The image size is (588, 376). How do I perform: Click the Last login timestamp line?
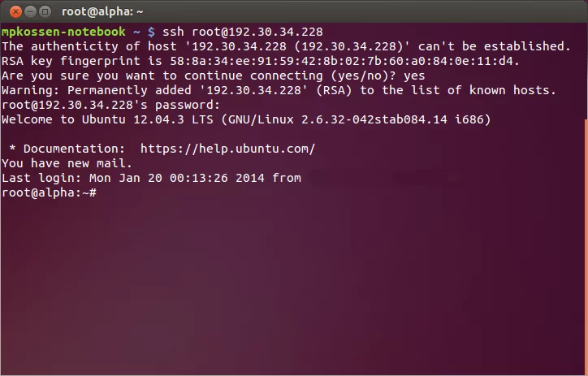pyautogui.click(x=151, y=178)
